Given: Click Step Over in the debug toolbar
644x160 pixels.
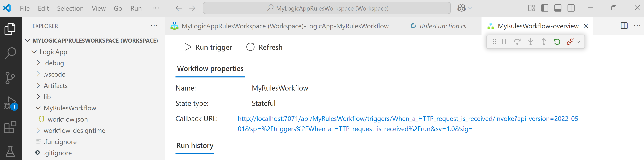Looking at the screenshot, I should (517, 42).
